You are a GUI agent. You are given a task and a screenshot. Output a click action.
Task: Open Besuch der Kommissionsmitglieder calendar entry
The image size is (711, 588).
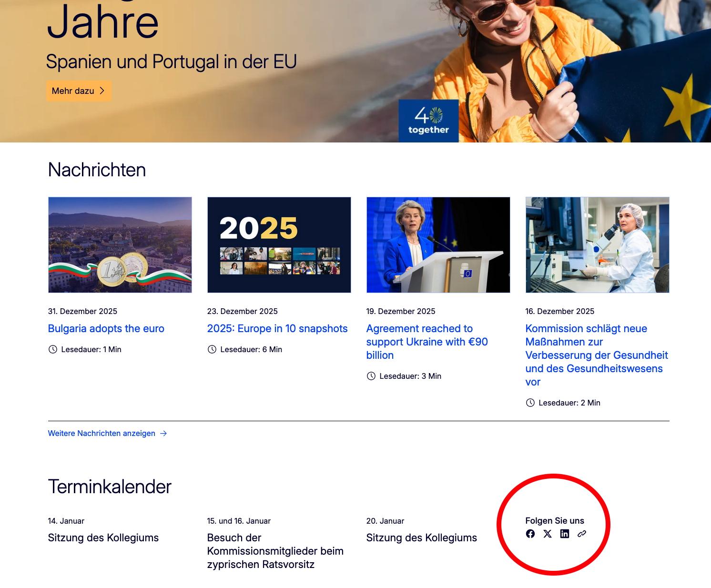(x=275, y=551)
